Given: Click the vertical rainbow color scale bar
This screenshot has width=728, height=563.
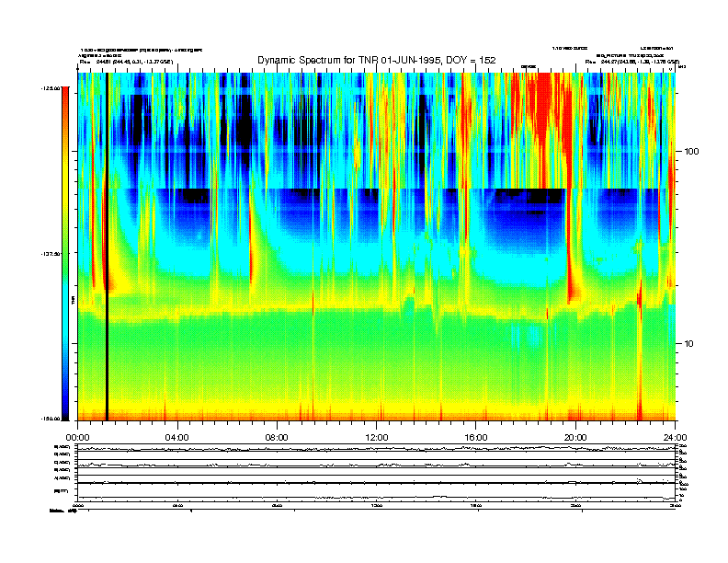Looking at the screenshot, I should pyautogui.click(x=65, y=254).
